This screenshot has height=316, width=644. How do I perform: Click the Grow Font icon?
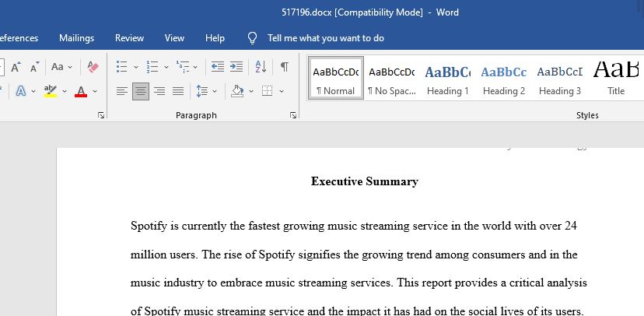[x=16, y=67]
